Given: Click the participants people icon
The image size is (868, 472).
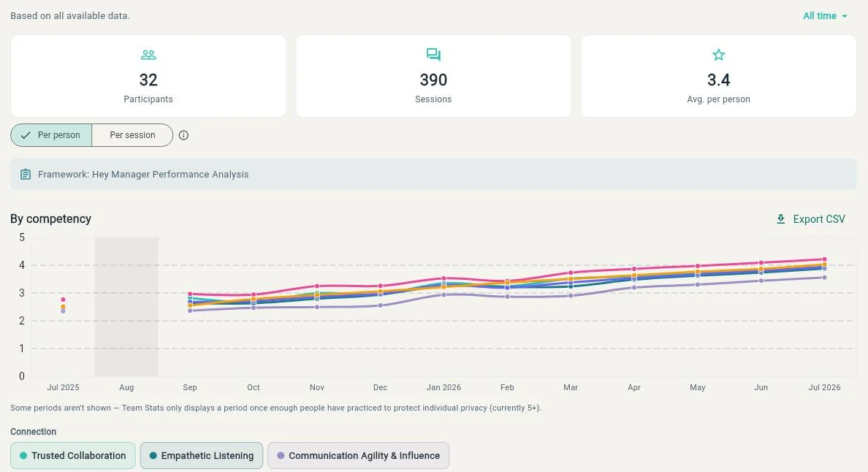Looking at the screenshot, I should (x=148, y=55).
